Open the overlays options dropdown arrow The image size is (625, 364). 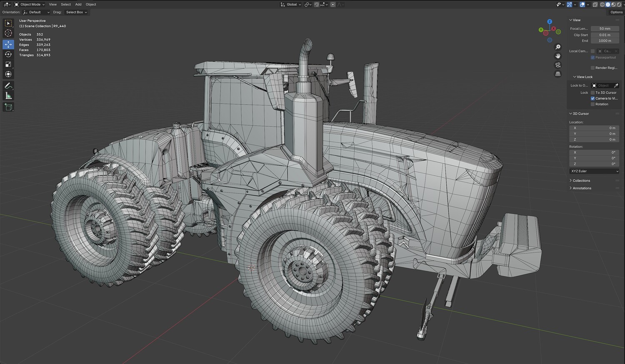tap(587, 5)
